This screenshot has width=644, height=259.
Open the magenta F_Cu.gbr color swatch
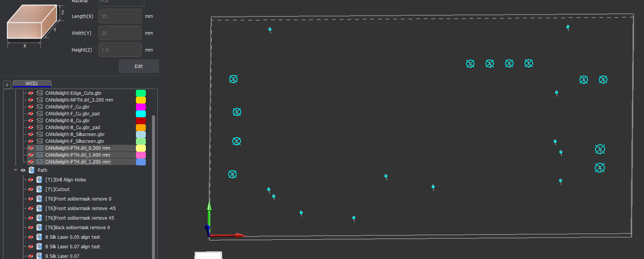(x=141, y=107)
